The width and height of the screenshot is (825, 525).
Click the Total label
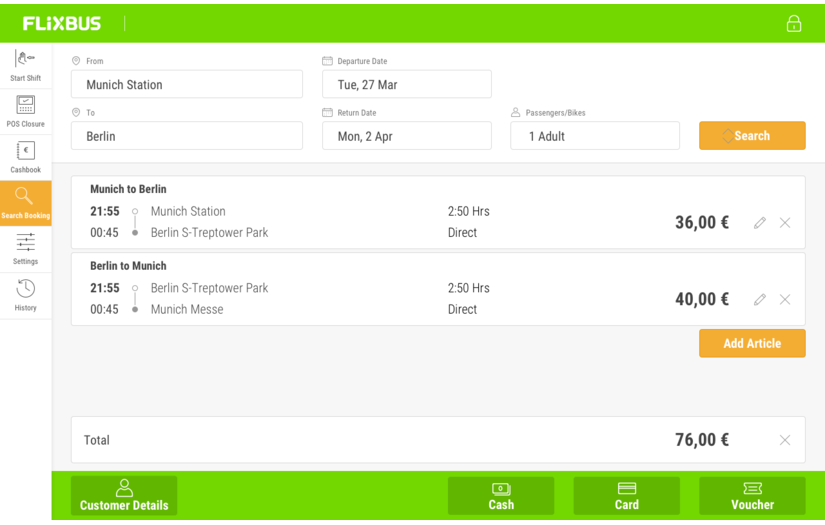97,440
